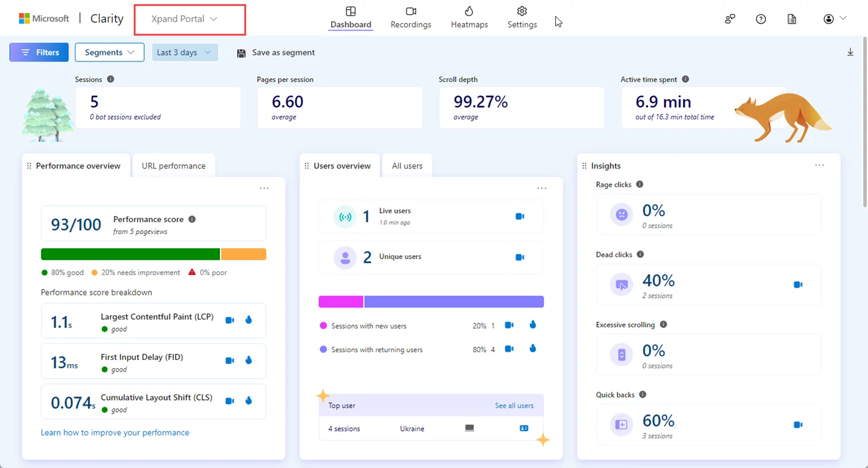
Task: Open recordings of Live users
Action: tap(520, 217)
